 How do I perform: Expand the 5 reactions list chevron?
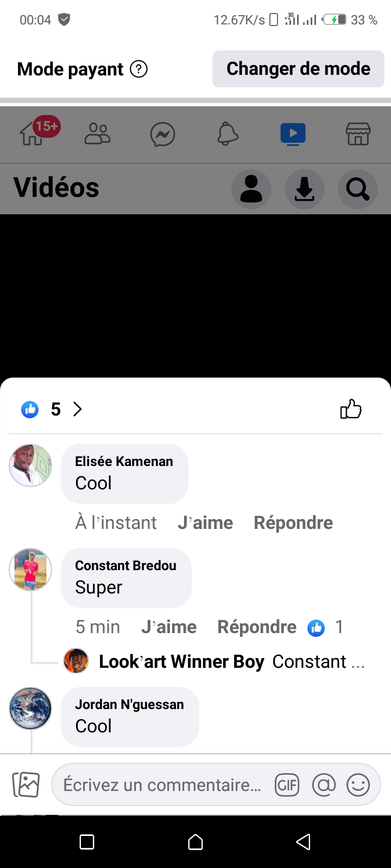coord(78,409)
